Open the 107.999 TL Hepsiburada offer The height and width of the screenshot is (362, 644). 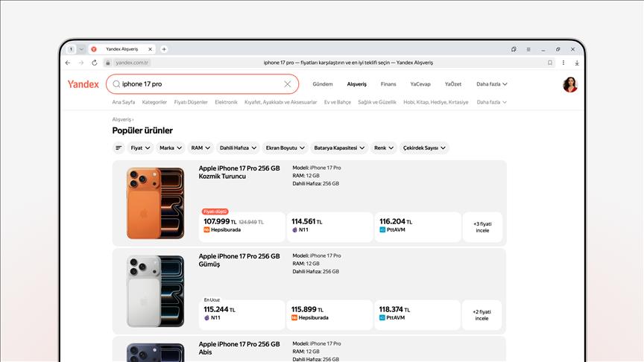[x=242, y=226]
